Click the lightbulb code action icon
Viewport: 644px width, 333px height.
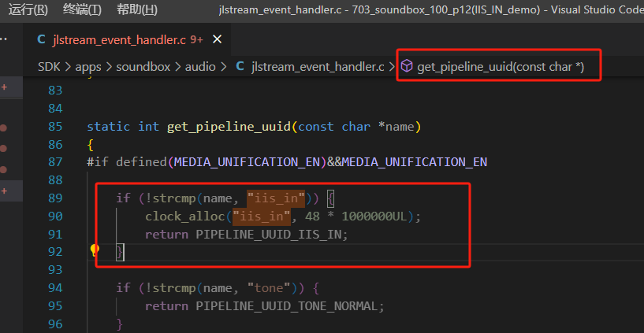[x=95, y=250]
